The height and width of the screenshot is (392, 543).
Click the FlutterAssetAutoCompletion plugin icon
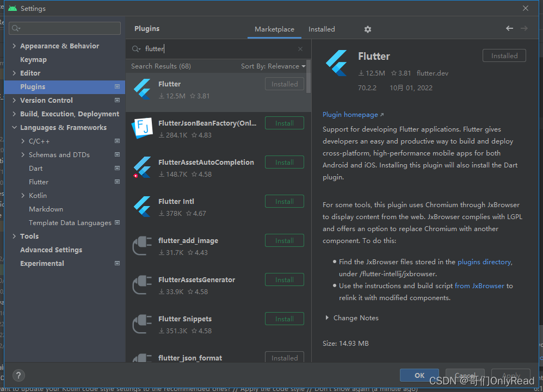pos(143,167)
